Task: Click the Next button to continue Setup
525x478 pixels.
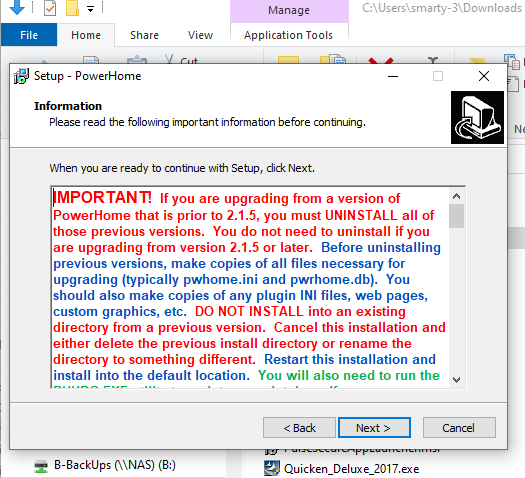Action: click(x=374, y=427)
